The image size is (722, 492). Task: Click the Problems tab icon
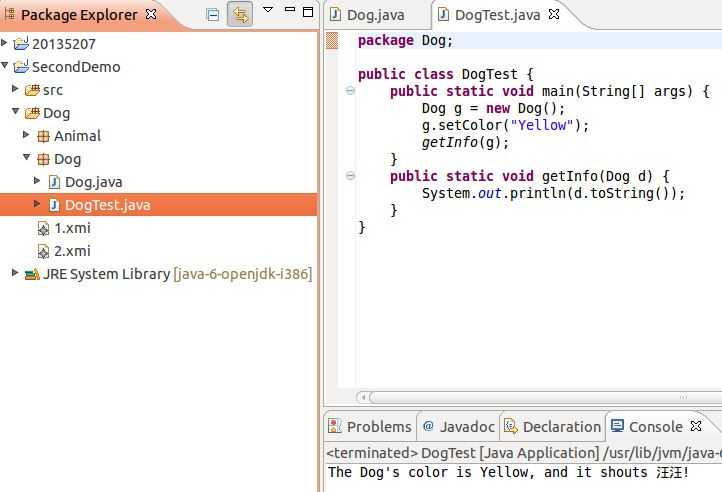[335, 426]
